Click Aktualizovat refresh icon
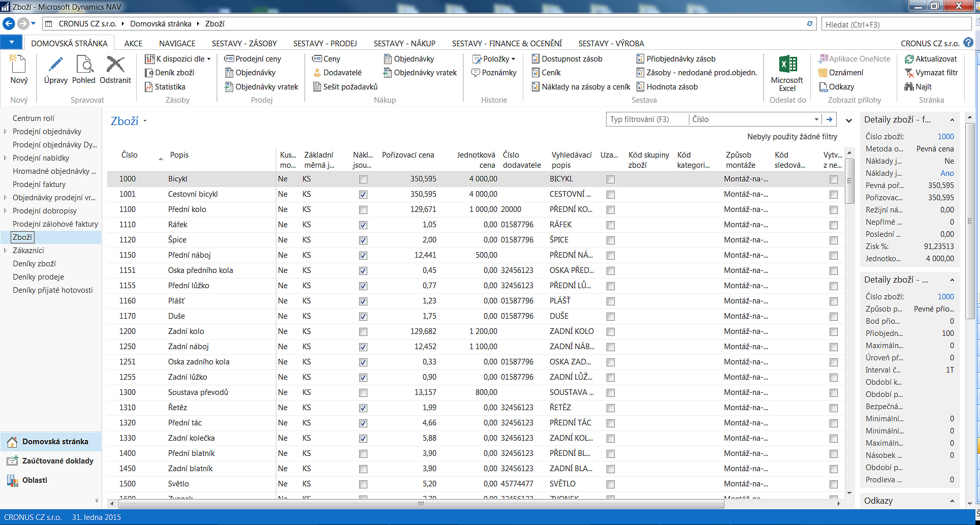Image resolution: width=980 pixels, height=525 pixels. click(x=909, y=59)
